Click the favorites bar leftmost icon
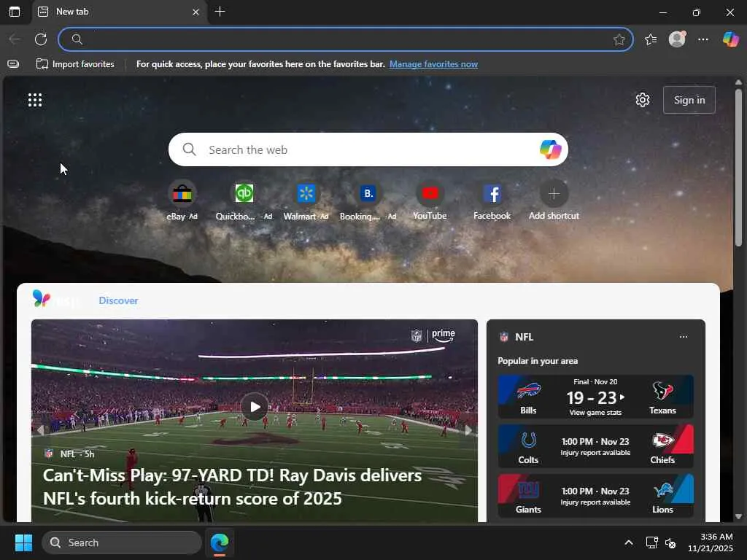Image resolution: width=747 pixels, height=560 pixels. pos(13,64)
